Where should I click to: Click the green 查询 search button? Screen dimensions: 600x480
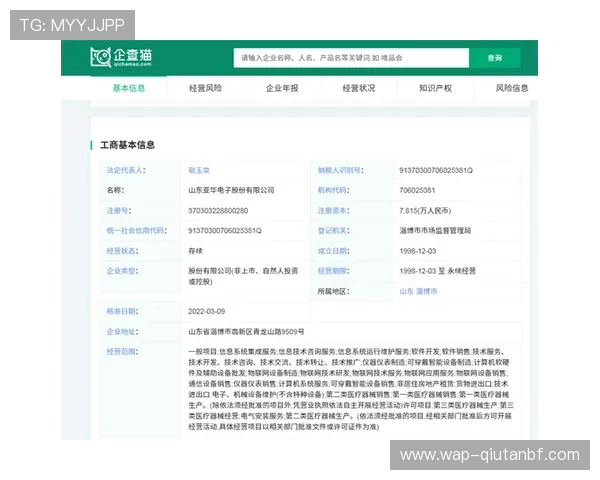coord(494,58)
